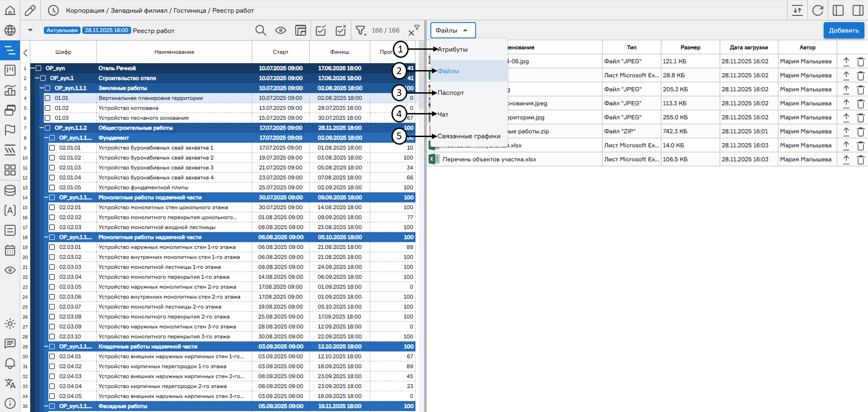Check the box for row 01.02
The image size is (868, 412).
click(48, 108)
